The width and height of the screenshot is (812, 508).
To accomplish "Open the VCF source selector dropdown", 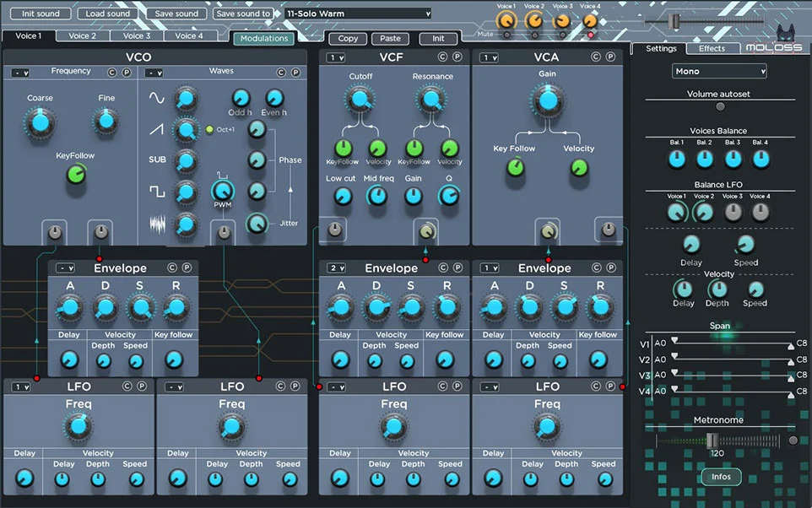I will 336,57.
